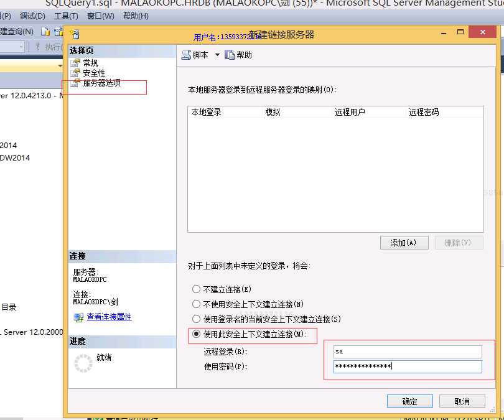Click the 远程登录 input field
The height and width of the screenshot is (420, 504).
tap(408, 352)
